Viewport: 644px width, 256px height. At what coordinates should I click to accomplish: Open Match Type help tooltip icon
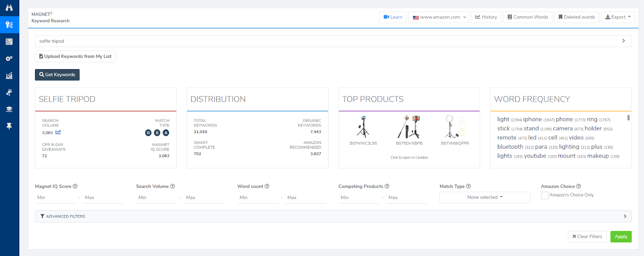click(x=469, y=186)
